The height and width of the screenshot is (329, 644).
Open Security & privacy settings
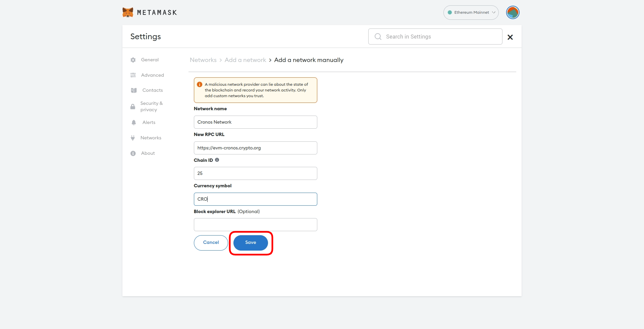(152, 107)
